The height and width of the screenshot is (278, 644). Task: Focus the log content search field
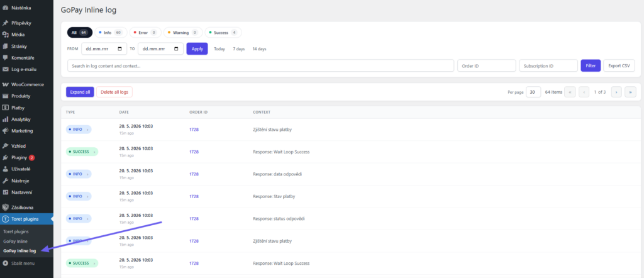click(x=260, y=65)
